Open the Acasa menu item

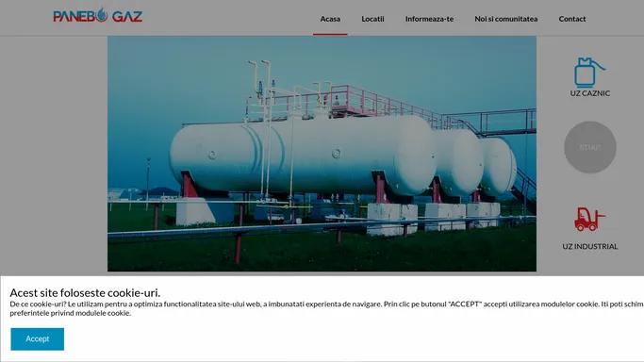pyautogui.click(x=330, y=19)
